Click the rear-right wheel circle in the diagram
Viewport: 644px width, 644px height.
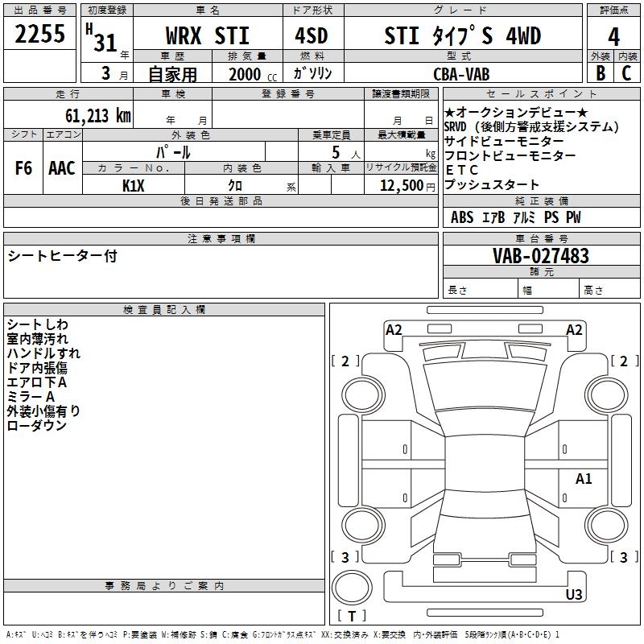[x=605, y=522]
